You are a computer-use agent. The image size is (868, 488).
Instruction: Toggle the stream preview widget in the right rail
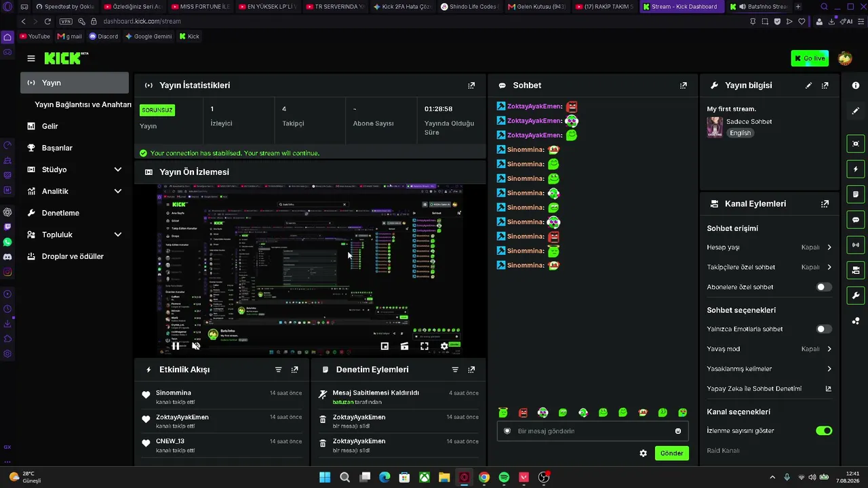856,144
